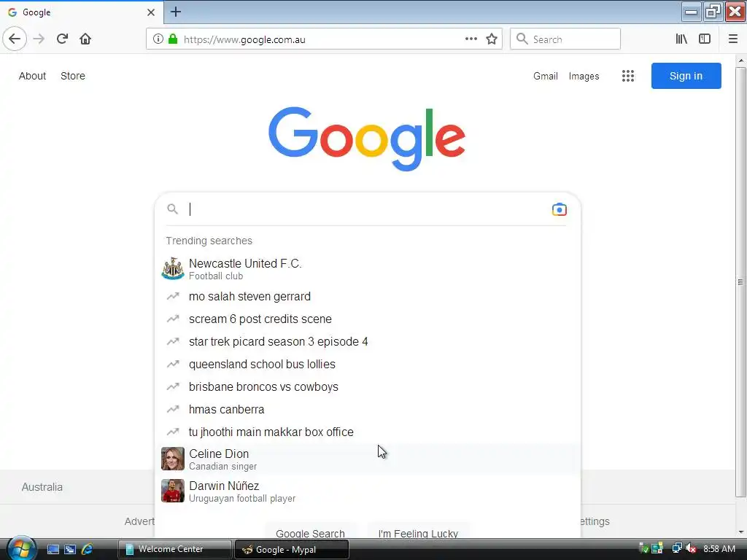Click the blue Sign in button

tap(686, 76)
